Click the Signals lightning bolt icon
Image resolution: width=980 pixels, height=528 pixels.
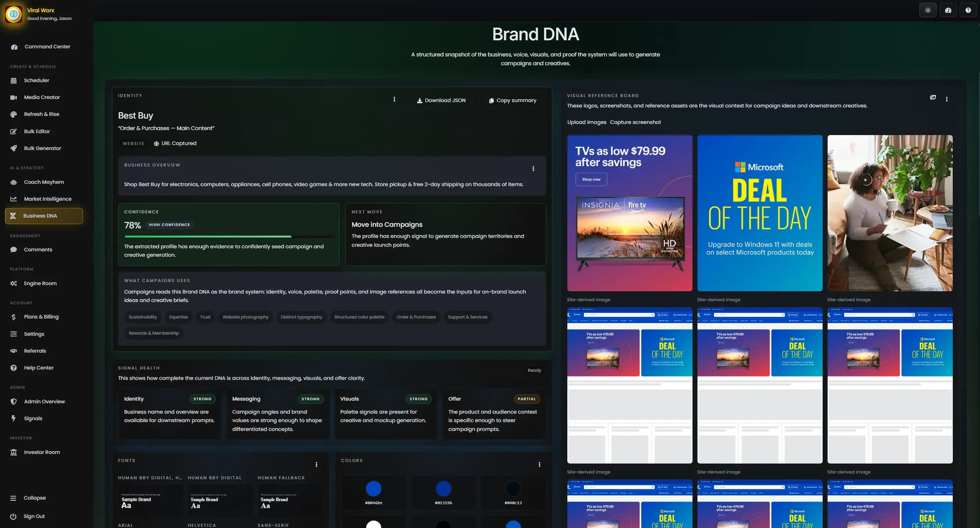(x=13, y=418)
